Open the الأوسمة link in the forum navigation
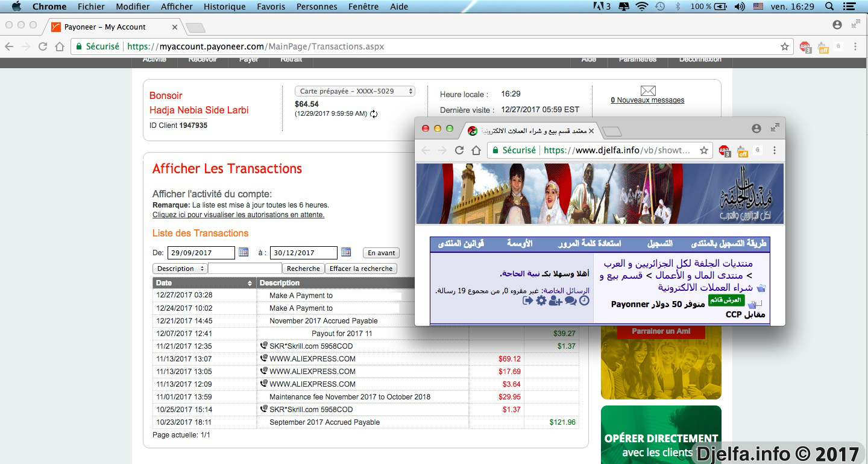 [x=520, y=244]
